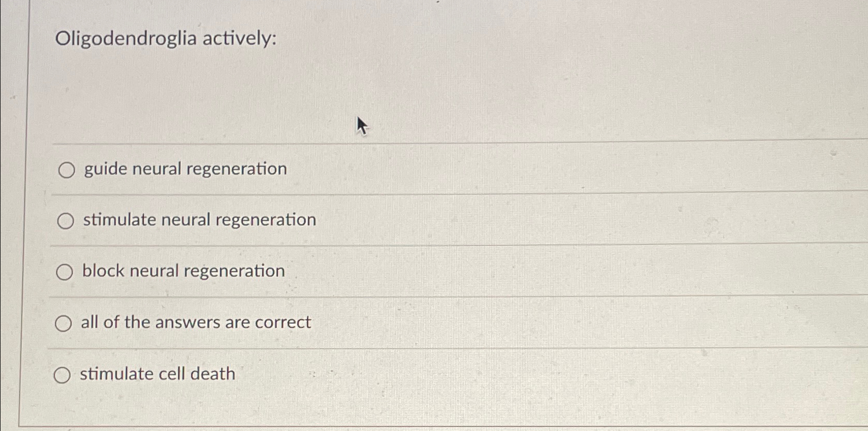Viewport: 868px width, 431px height.
Task: Click the answer text "stimulate neural regeneration"
Action: (x=199, y=220)
